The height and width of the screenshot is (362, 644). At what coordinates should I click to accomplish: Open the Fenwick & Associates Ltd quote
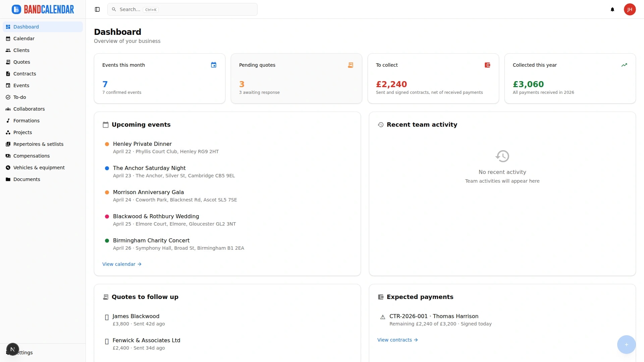coord(227,344)
